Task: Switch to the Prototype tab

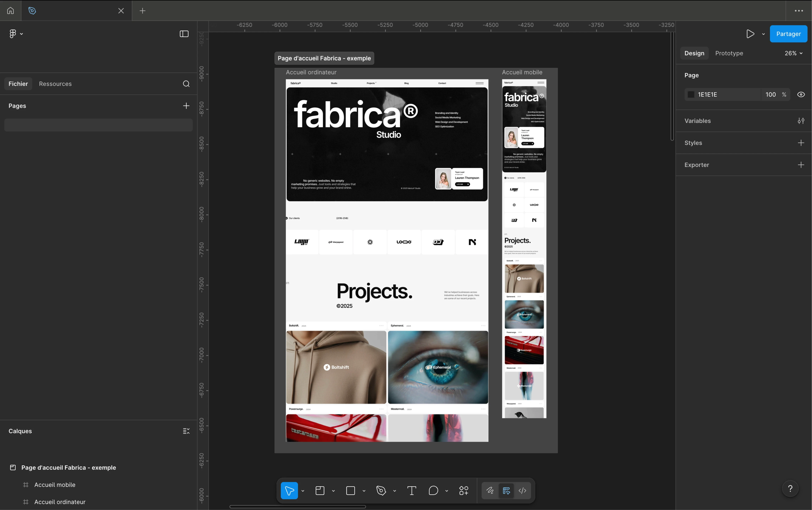Action: pyautogui.click(x=729, y=53)
